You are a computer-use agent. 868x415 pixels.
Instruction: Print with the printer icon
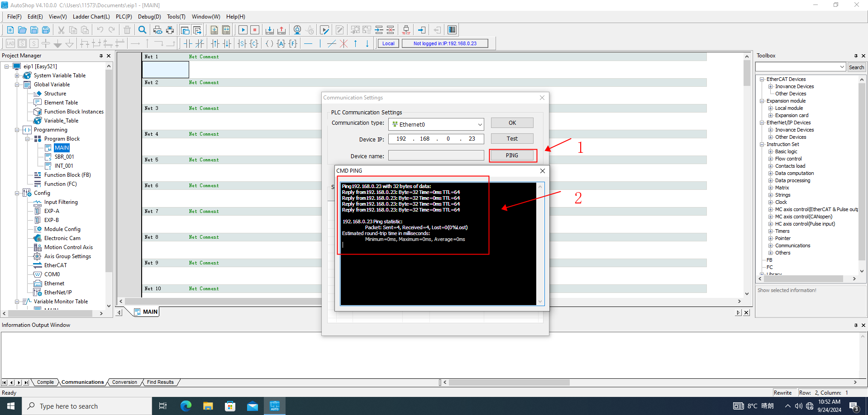click(x=170, y=30)
